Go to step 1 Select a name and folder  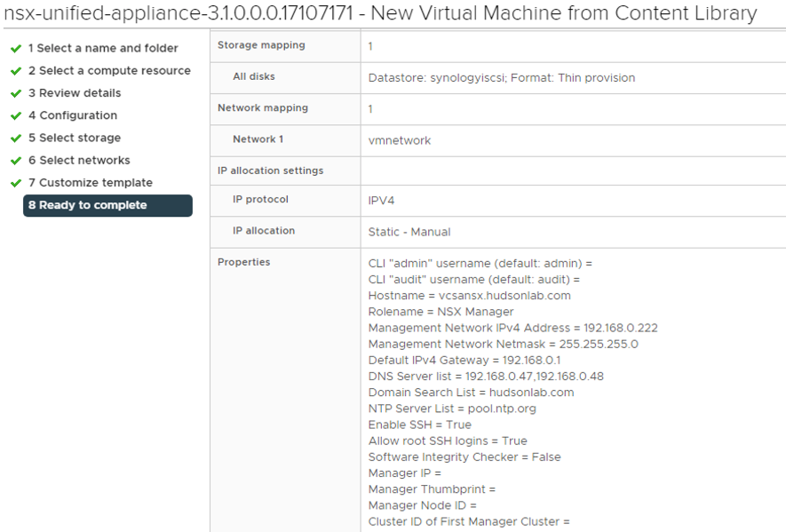tap(103, 48)
